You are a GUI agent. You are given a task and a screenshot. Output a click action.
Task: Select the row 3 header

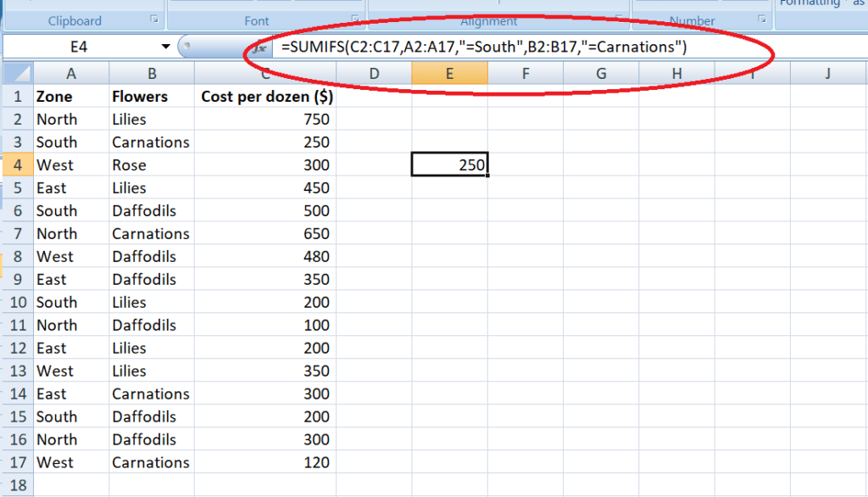click(x=17, y=142)
